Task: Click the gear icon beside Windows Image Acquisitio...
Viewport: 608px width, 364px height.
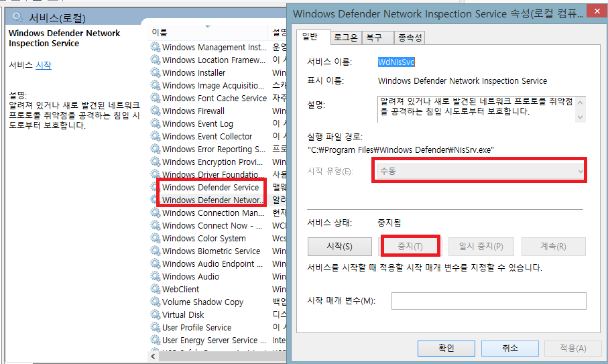Action: point(156,85)
